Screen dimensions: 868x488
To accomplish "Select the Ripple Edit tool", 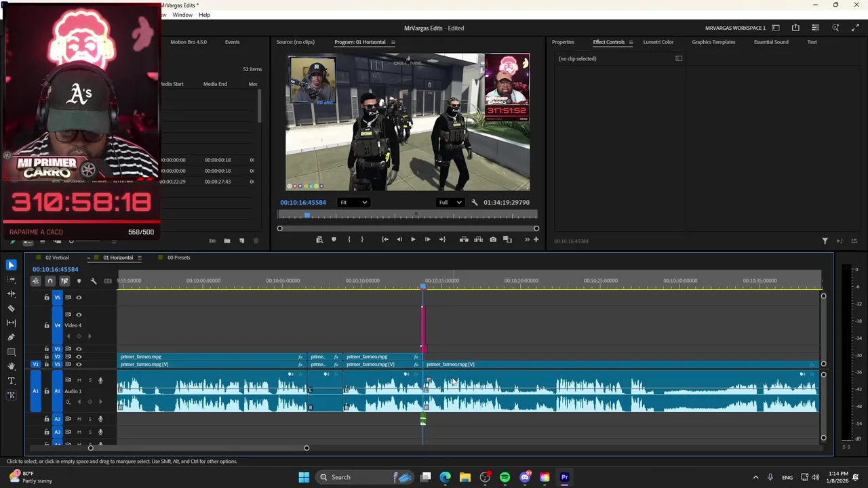I will 11,293.
